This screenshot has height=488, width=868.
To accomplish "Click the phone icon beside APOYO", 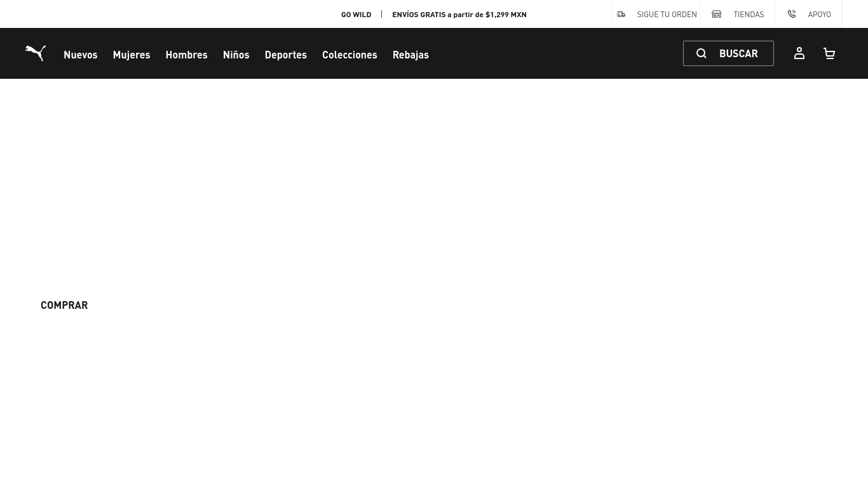I will coord(792,14).
